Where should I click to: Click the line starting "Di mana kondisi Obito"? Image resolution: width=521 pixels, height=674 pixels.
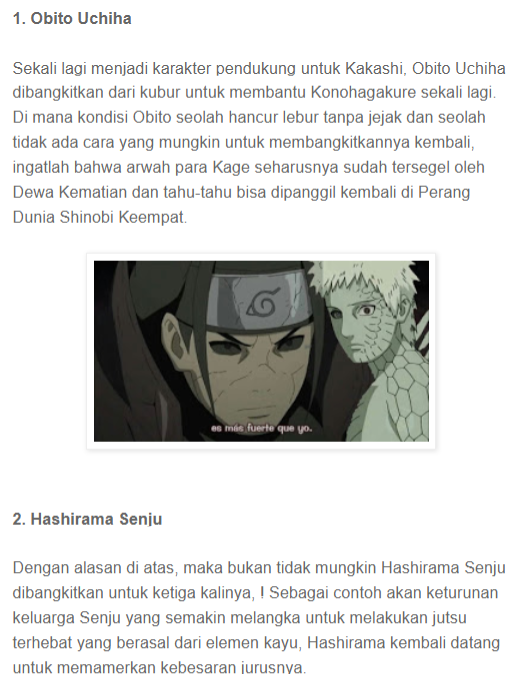coord(249,117)
